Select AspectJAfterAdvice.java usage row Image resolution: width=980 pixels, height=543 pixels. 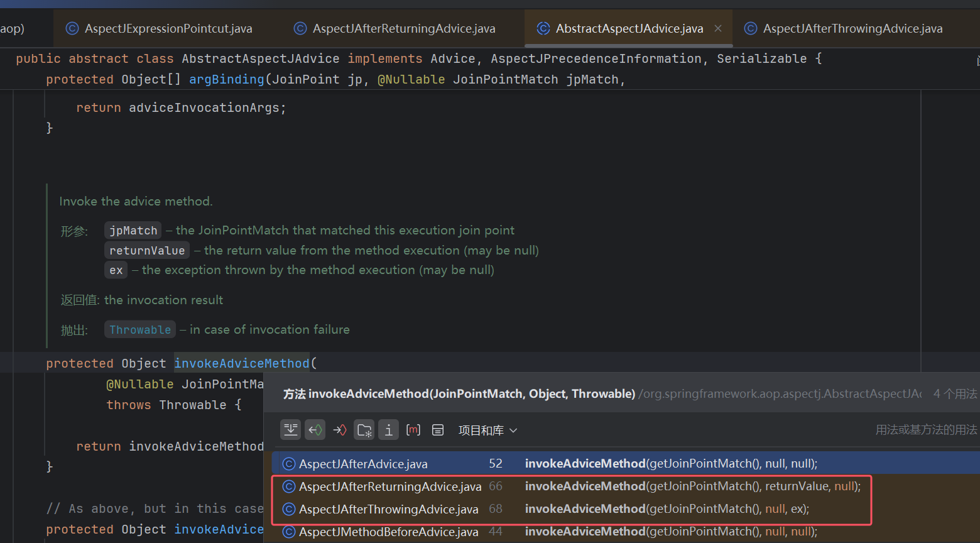(x=626, y=464)
